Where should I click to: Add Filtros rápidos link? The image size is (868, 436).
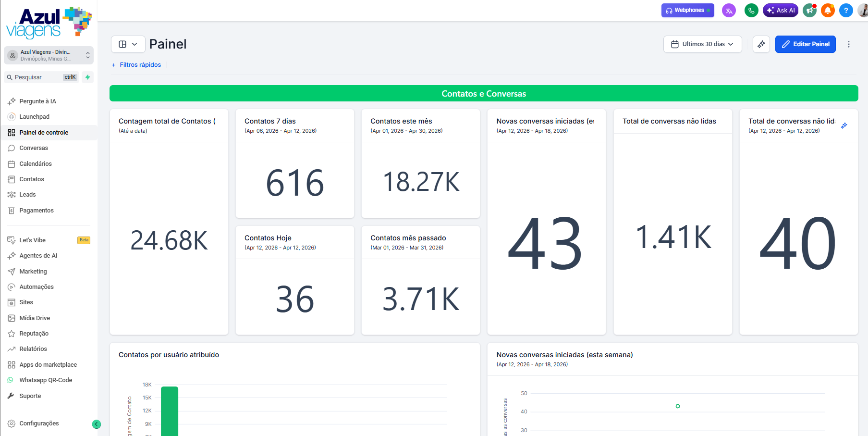point(136,65)
